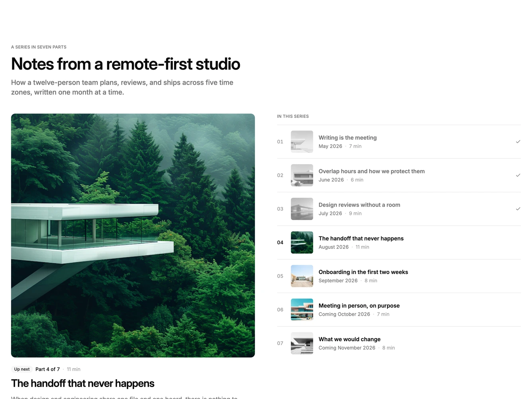Go to Design reviews without a room
This screenshot has width=532, height=399.
tap(359, 205)
